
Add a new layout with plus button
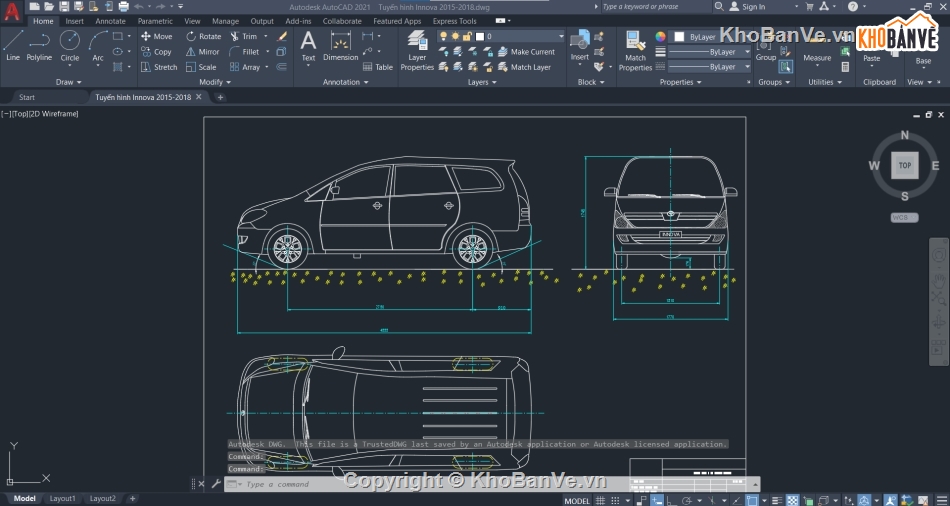pyautogui.click(x=132, y=499)
